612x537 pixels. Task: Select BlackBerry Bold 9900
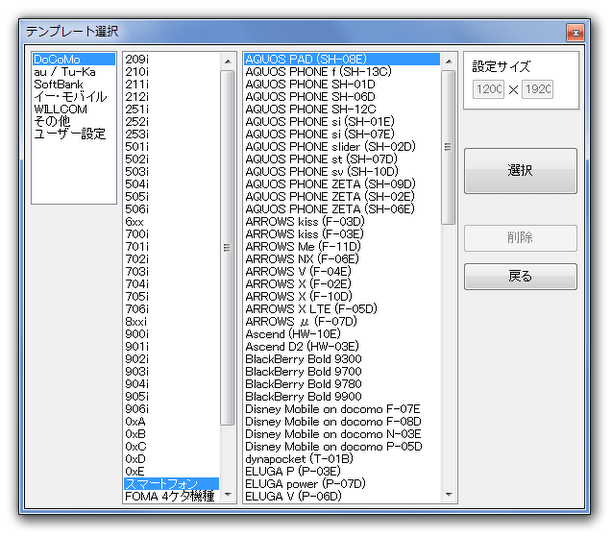pos(342,397)
